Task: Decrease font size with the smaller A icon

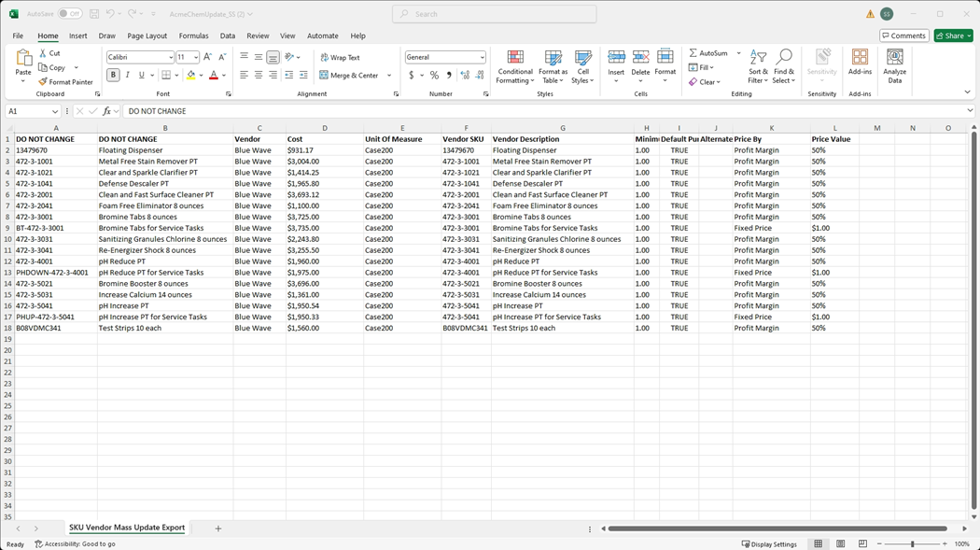Action: click(x=222, y=57)
